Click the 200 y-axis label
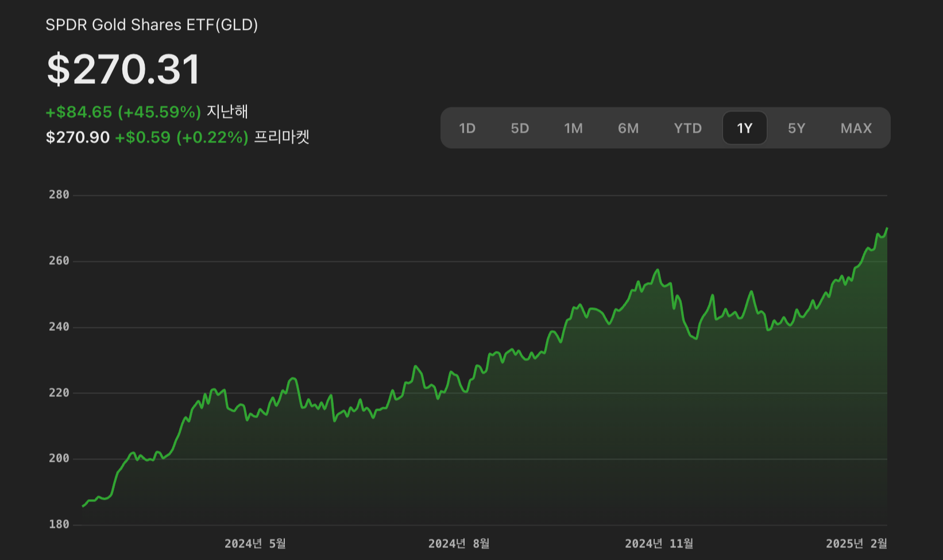Image resolution: width=943 pixels, height=560 pixels. (59, 458)
